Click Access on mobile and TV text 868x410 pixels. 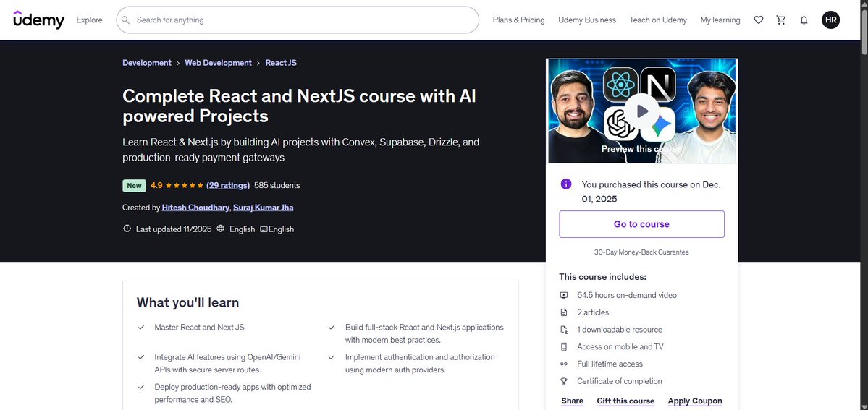[x=620, y=347]
